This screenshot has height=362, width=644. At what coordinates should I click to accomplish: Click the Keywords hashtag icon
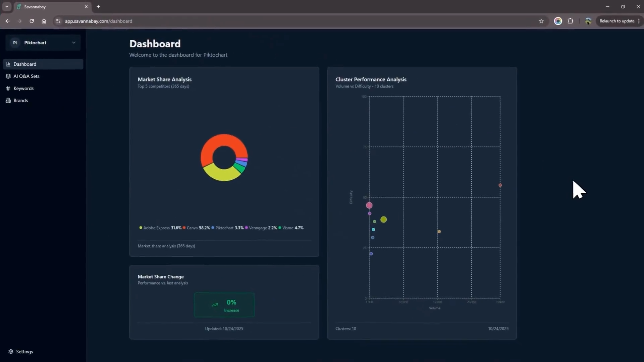point(8,88)
